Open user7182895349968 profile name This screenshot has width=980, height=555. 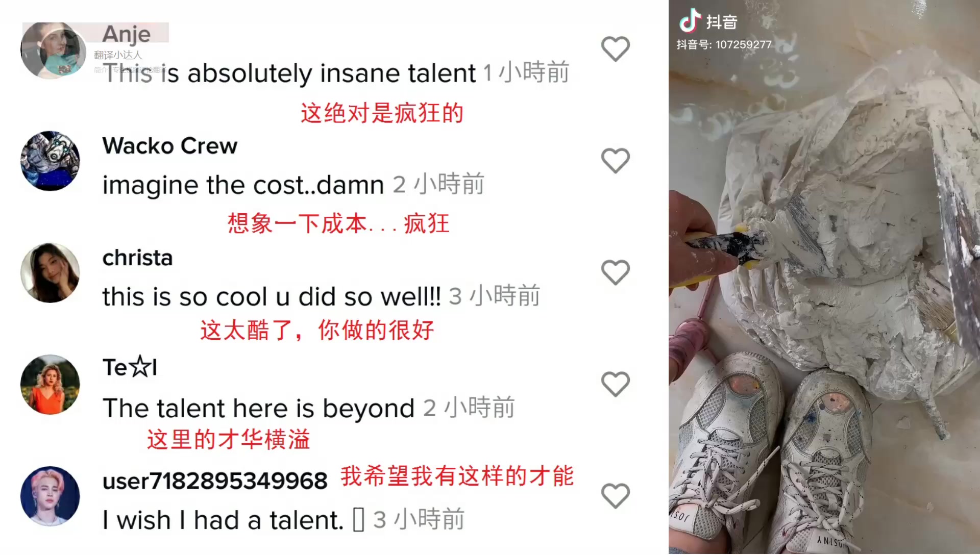click(215, 481)
